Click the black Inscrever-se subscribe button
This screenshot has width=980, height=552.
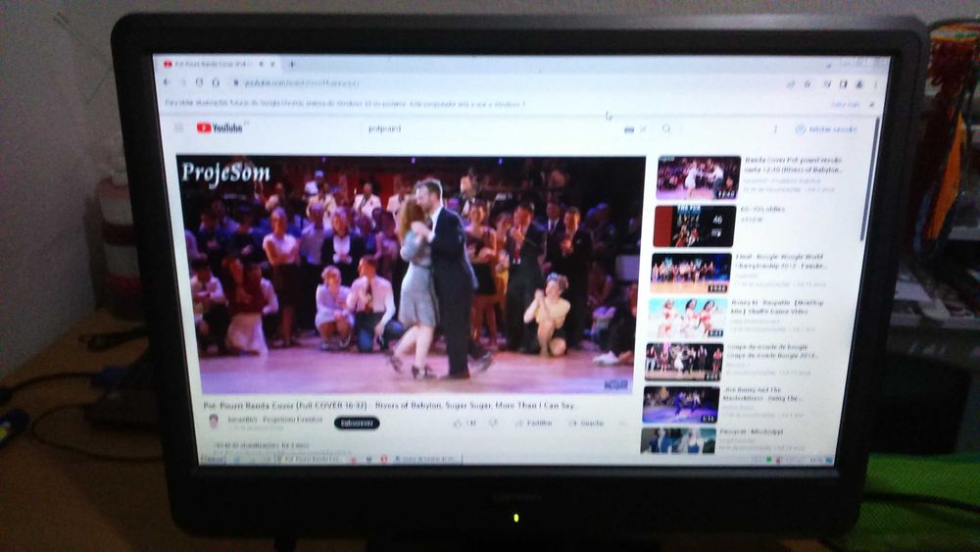357,424
